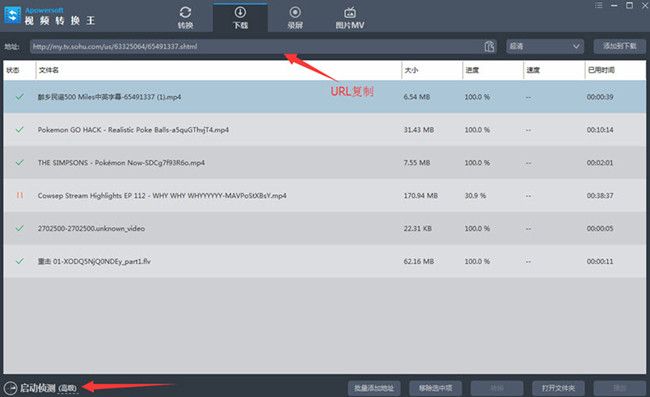
Task: Click the paused status icon for Cowsep row
Action: pos(19,195)
